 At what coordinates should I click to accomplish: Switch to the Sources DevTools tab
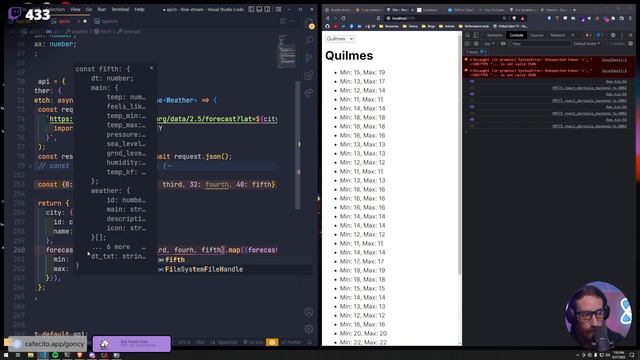[537, 35]
